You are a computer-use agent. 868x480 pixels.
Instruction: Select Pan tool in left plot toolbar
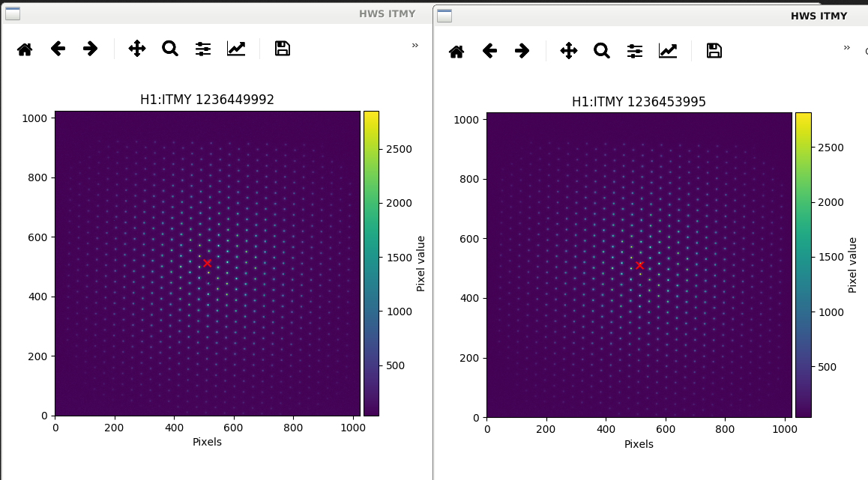tap(136, 49)
